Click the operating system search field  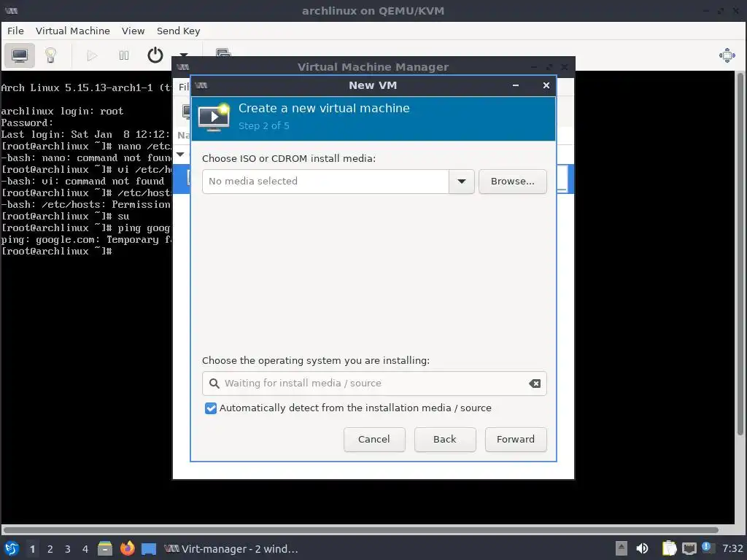(x=374, y=384)
